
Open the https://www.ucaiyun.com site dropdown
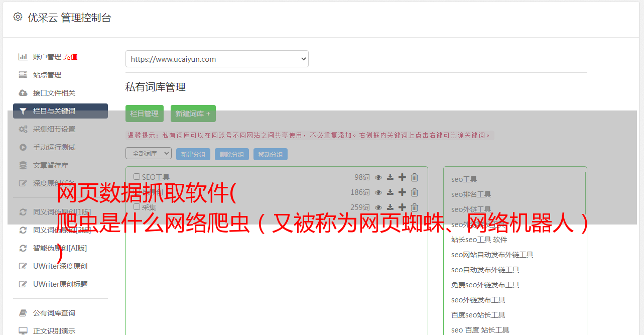pyautogui.click(x=217, y=59)
